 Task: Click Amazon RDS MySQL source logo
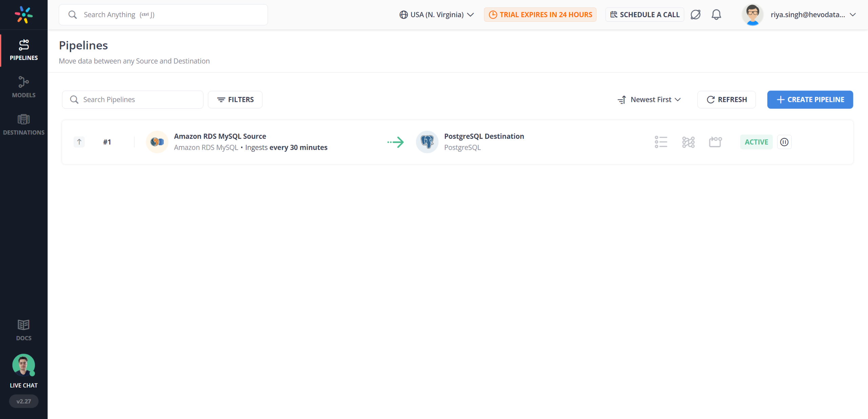157,142
